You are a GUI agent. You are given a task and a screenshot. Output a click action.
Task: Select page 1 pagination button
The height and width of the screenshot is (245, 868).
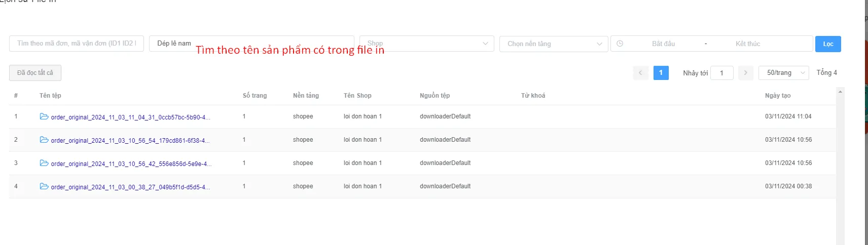pyautogui.click(x=661, y=73)
